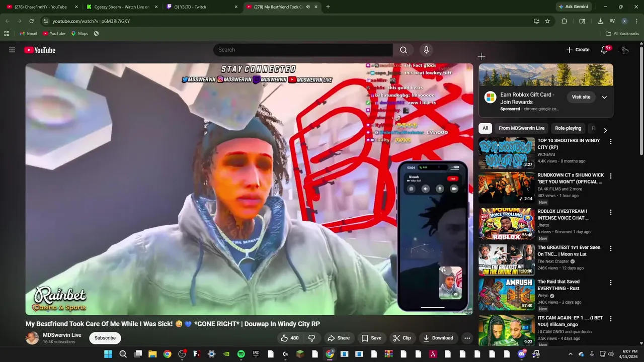Image resolution: width=644 pixels, height=362 pixels.
Task: Open Discord from the taskbar
Action: click(x=522, y=354)
